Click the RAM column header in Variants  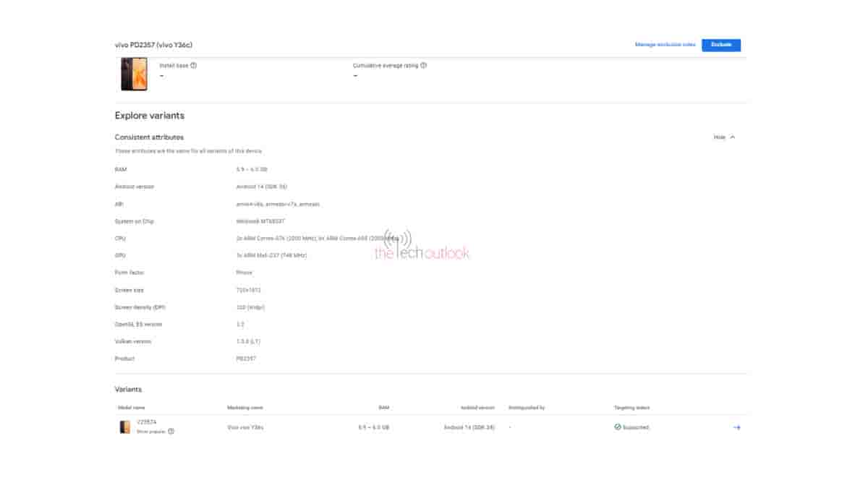click(x=383, y=408)
